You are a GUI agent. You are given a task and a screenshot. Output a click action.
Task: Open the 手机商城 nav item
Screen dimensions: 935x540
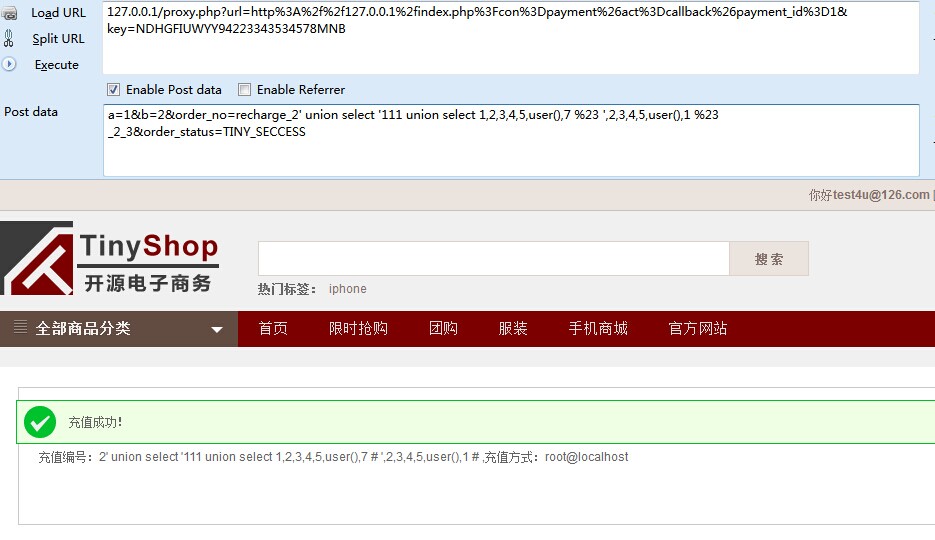(598, 328)
